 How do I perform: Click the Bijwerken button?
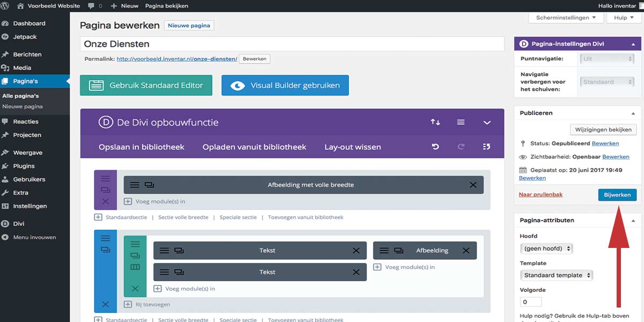click(x=617, y=195)
